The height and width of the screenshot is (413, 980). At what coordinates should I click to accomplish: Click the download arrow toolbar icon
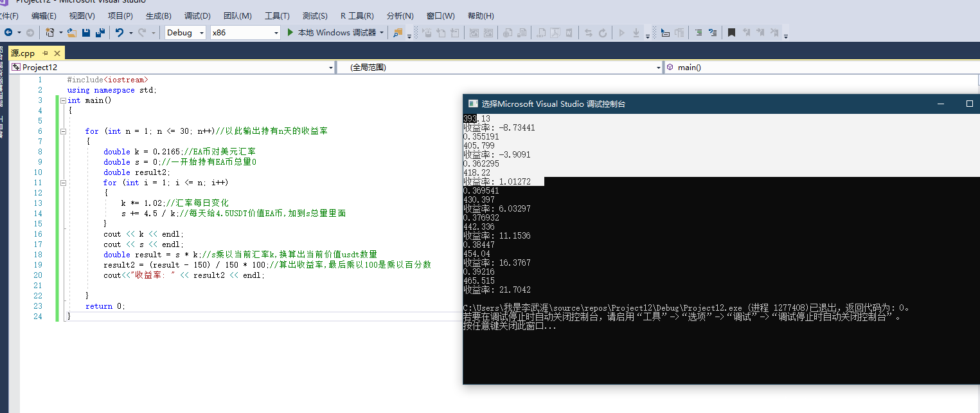(x=636, y=32)
